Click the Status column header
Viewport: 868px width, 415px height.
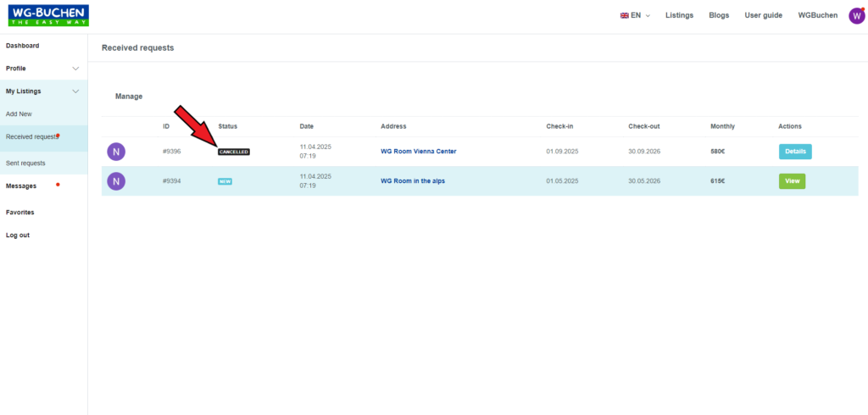pos(227,126)
